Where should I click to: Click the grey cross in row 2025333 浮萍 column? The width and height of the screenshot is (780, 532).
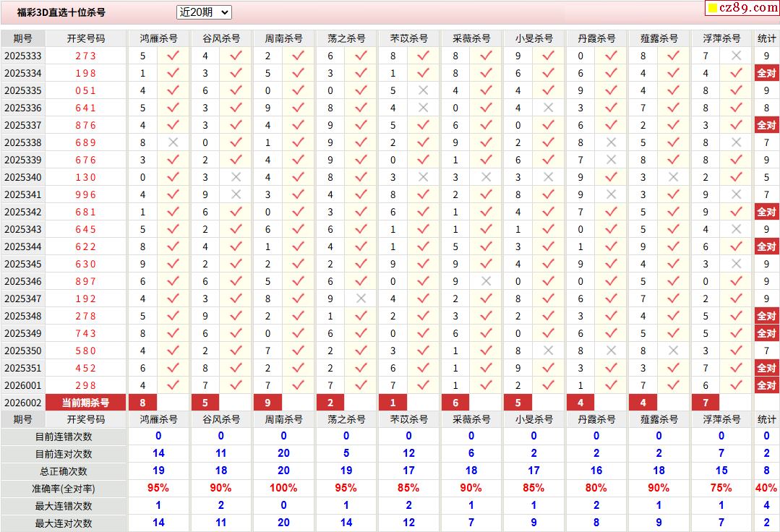736,56
